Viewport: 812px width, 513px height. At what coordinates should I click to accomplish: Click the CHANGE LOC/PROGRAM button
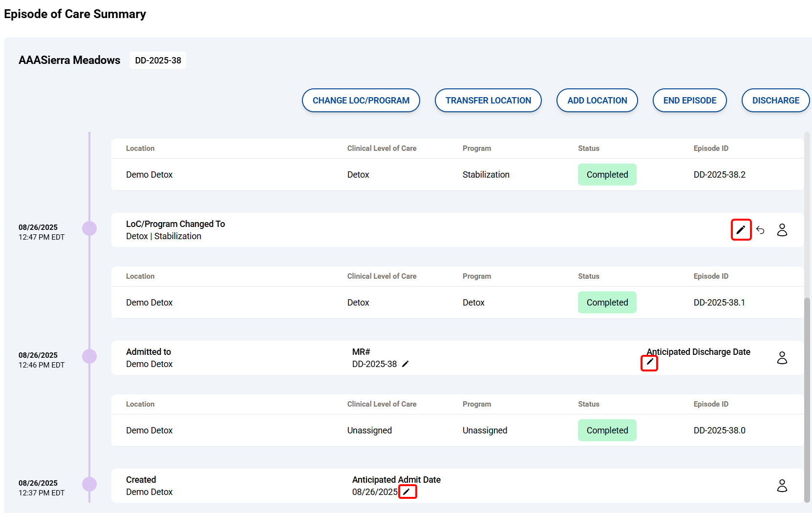point(361,101)
